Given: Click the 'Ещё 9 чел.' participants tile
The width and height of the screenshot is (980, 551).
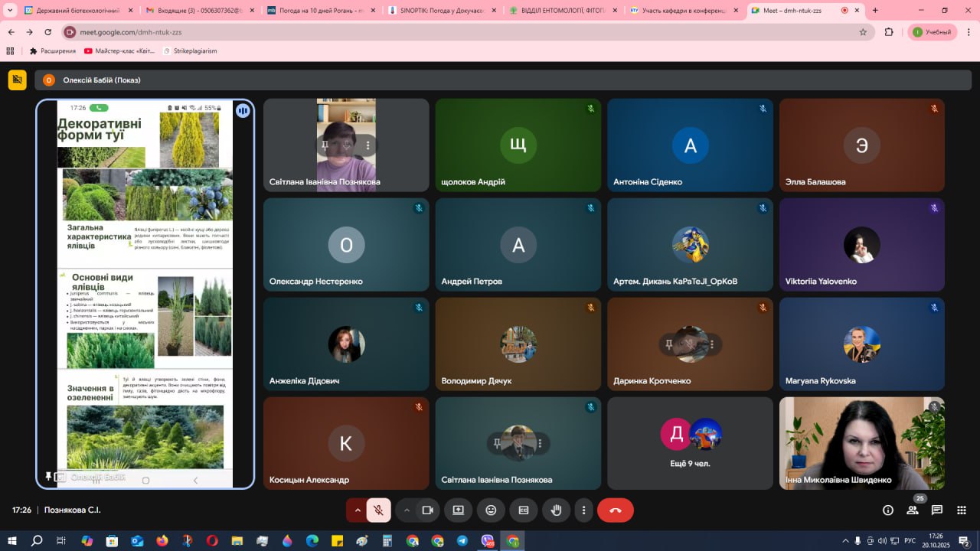Looking at the screenshot, I should pyautogui.click(x=690, y=443).
